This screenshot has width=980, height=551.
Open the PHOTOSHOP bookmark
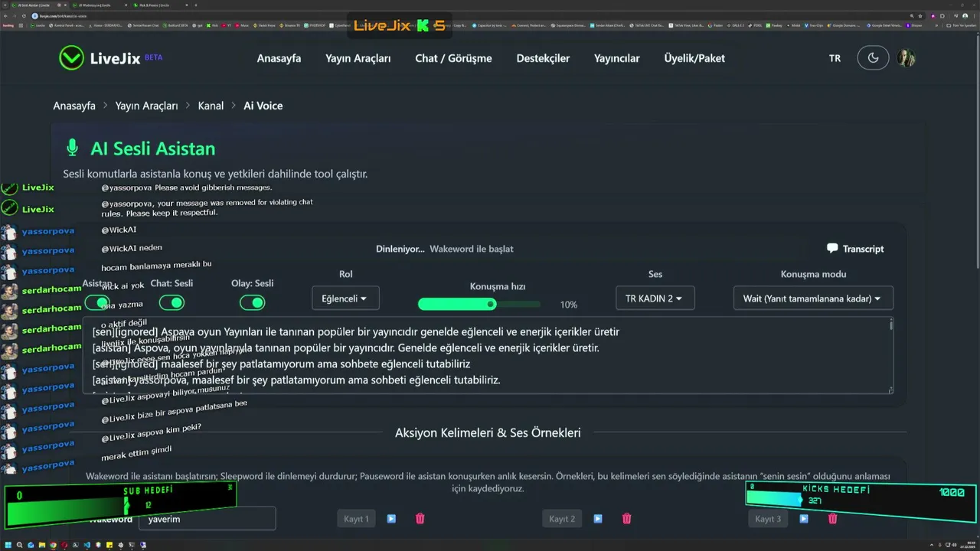point(313,25)
